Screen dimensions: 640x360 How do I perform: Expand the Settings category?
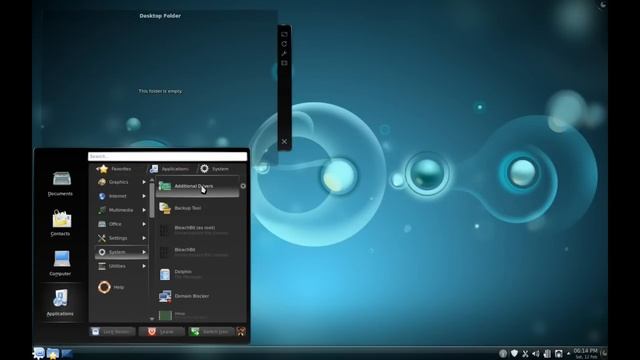pos(122,238)
